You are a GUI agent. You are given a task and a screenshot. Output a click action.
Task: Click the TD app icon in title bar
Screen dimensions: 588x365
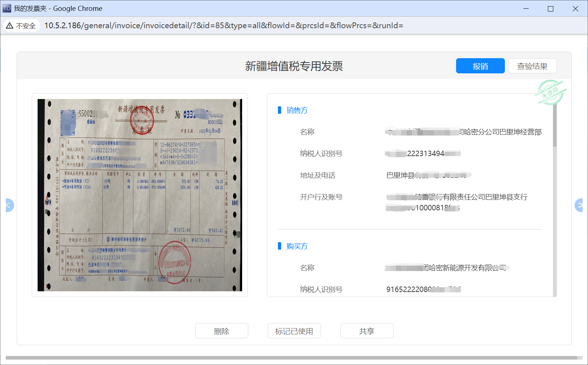point(7,8)
